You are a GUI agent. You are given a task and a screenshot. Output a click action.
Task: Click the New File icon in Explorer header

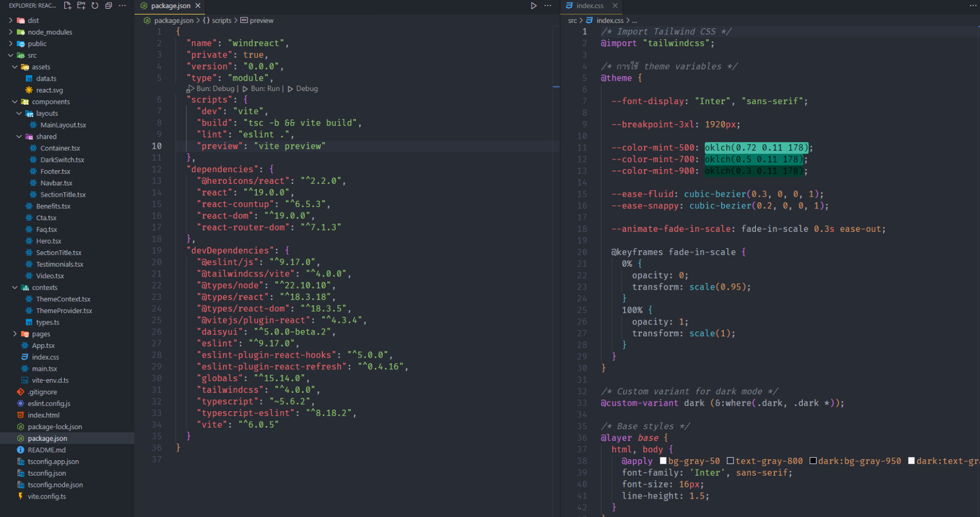pos(67,6)
